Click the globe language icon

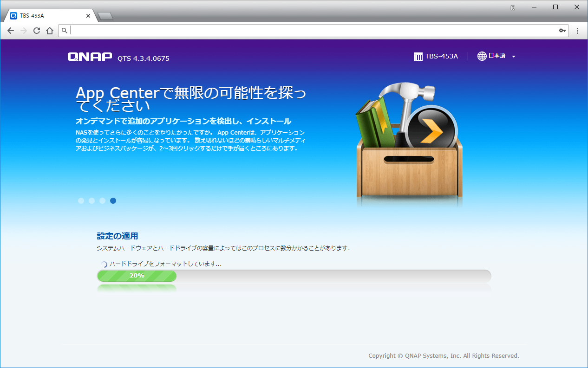coord(482,56)
